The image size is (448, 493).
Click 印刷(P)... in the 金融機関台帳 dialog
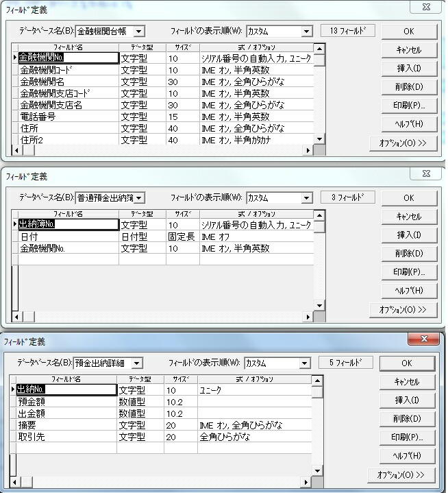(409, 106)
